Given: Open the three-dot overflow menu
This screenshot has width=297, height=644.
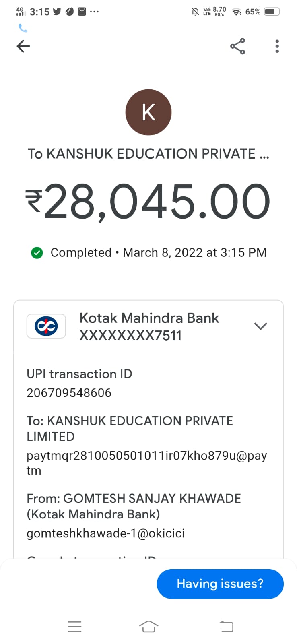Looking at the screenshot, I should click(x=277, y=46).
